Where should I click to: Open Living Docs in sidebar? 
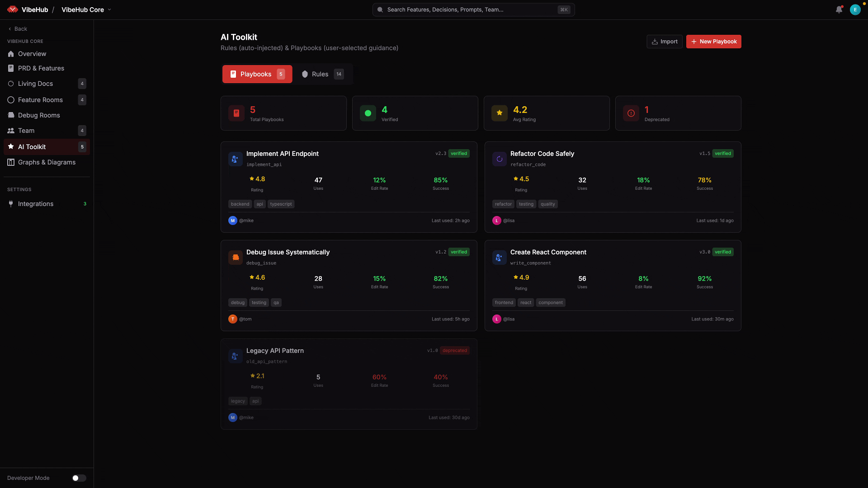[x=35, y=84]
